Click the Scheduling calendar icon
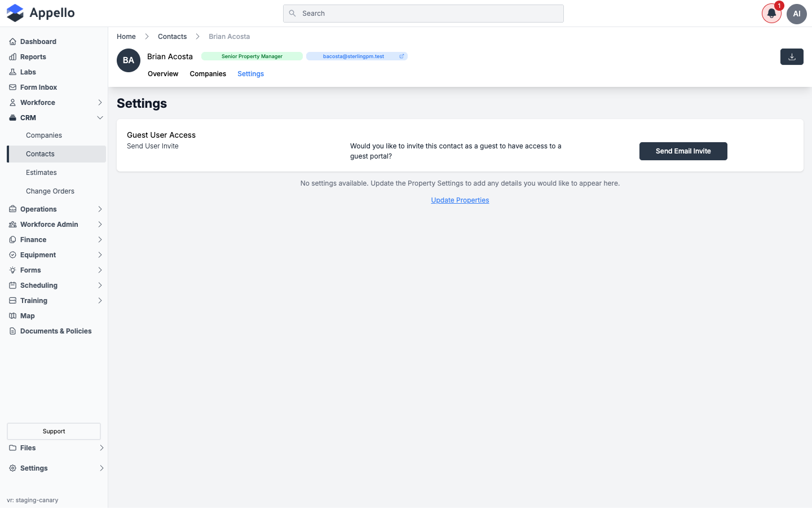Image resolution: width=812 pixels, height=518 pixels. 12,286
